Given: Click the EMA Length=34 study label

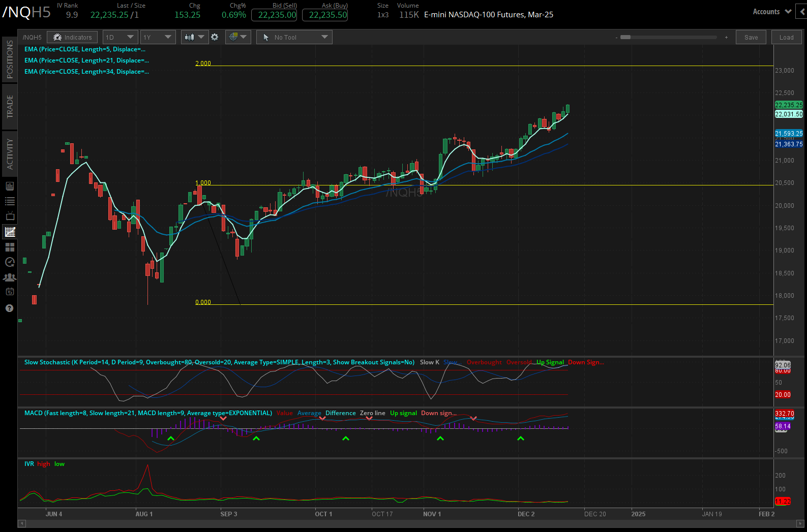Looking at the screenshot, I should tap(86, 72).
